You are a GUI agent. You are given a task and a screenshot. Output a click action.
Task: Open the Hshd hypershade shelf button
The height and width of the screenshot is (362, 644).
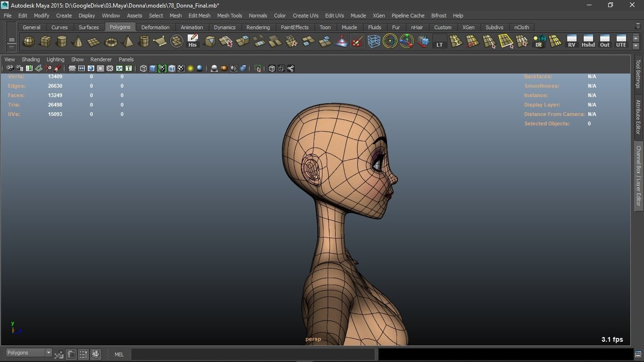(x=588, y=41)
